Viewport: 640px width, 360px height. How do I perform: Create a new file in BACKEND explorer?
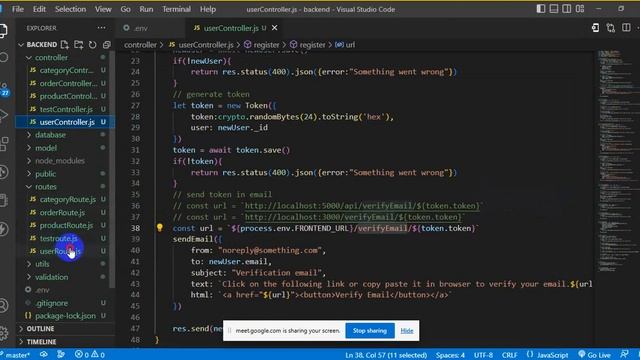click(x=64, y=44)
